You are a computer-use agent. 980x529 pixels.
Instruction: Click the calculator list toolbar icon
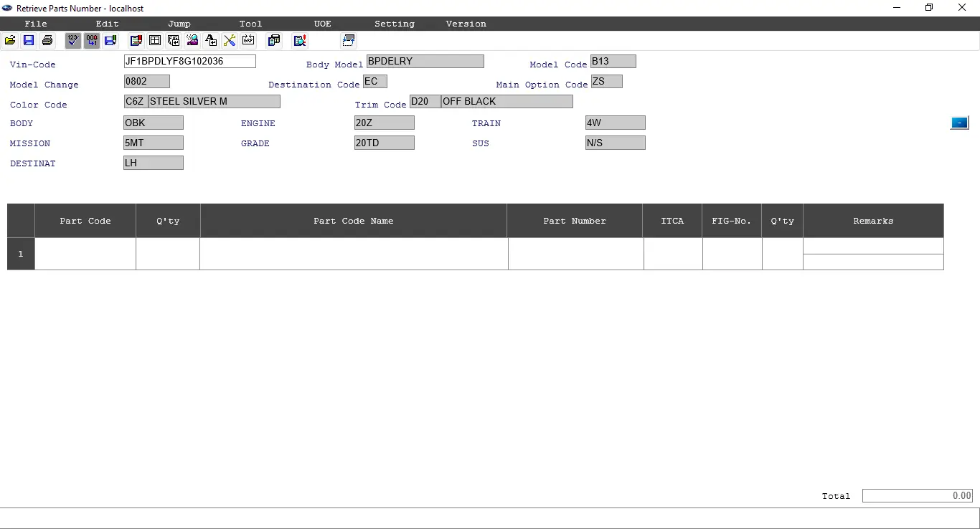tap(273, 40)
